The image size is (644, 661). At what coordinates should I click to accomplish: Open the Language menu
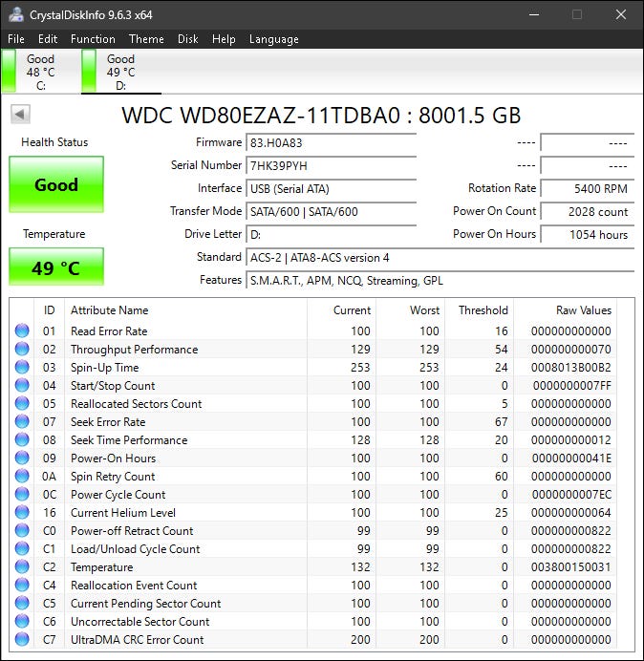274,39
